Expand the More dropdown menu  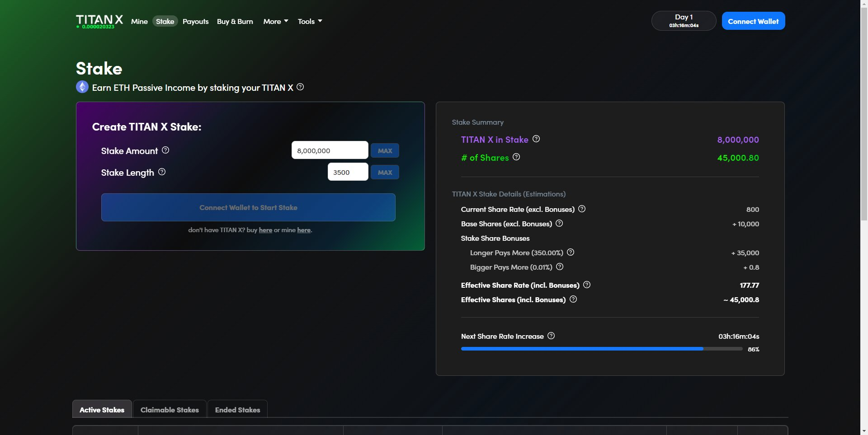pos(276,21)
